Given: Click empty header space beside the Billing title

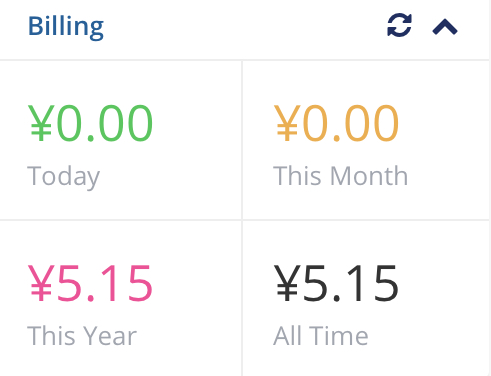Looking at the screenshot, I should [243, 27].
